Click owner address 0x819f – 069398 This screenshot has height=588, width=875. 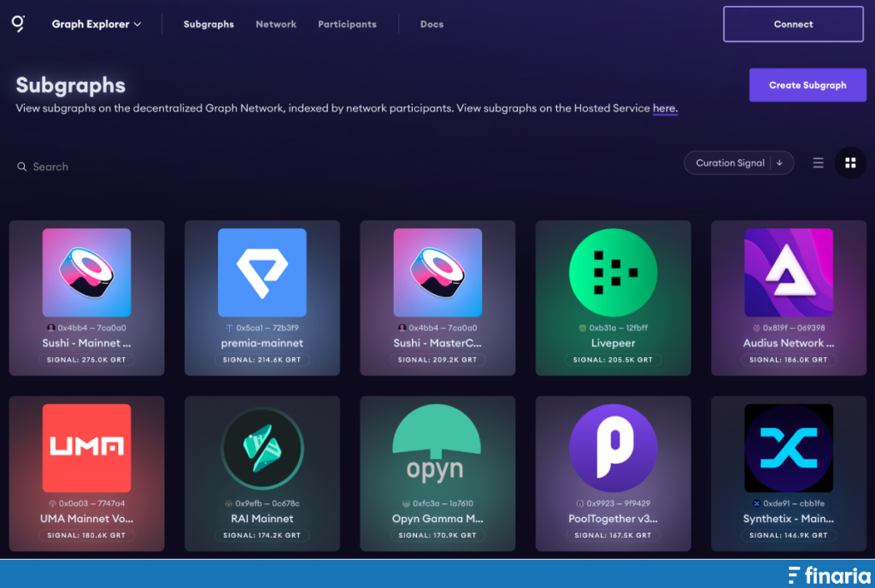794,328
